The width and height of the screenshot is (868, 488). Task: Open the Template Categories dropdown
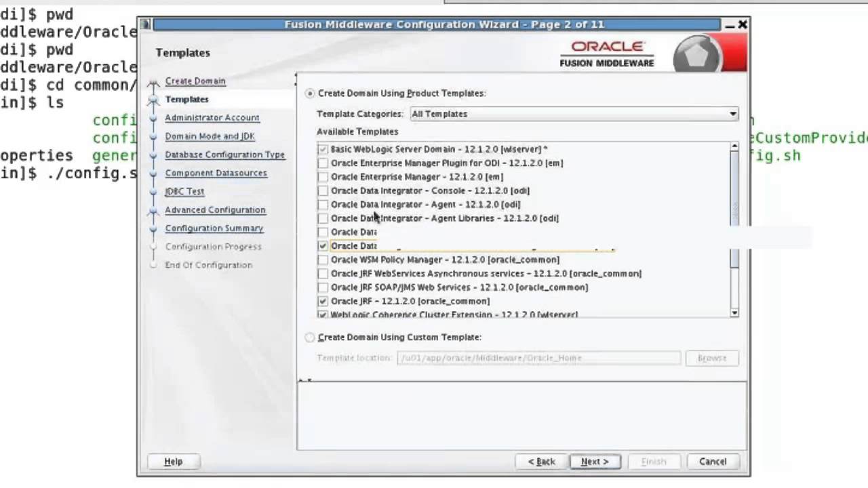(x=574, y=114)
